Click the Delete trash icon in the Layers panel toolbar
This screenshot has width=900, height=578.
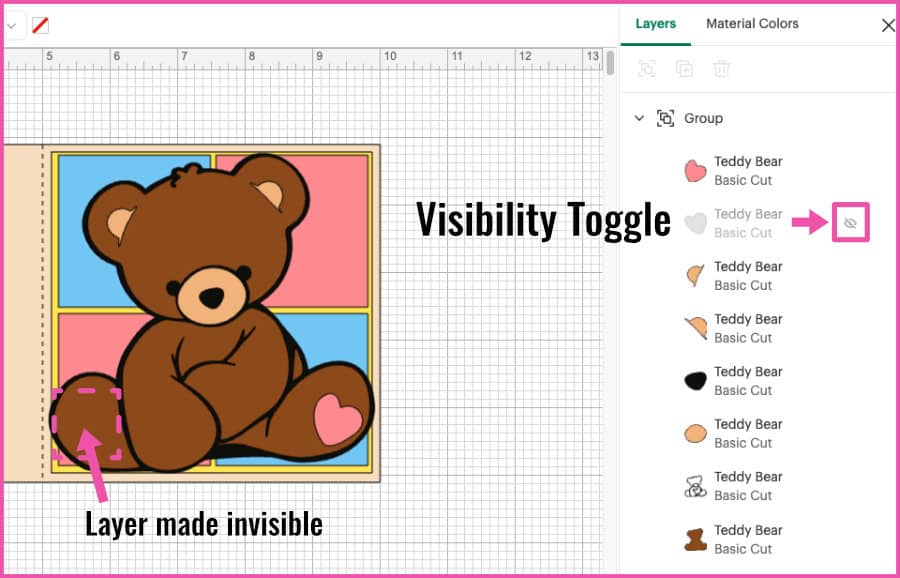coord(721,69)
